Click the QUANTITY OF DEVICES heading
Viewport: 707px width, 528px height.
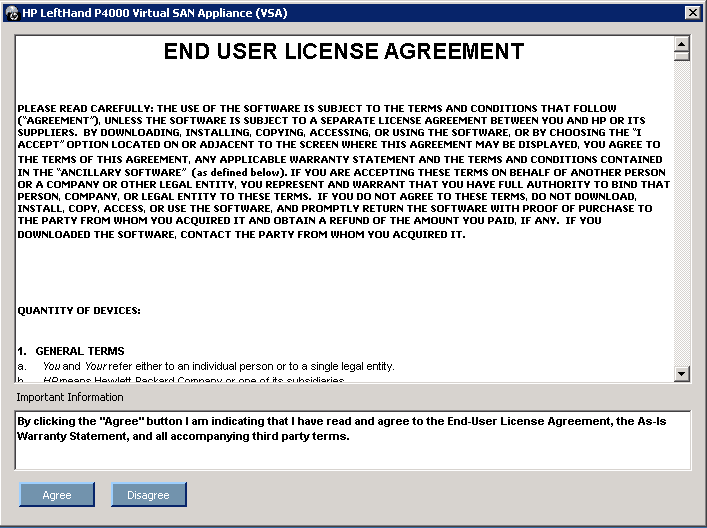click(x=79, y=311)
